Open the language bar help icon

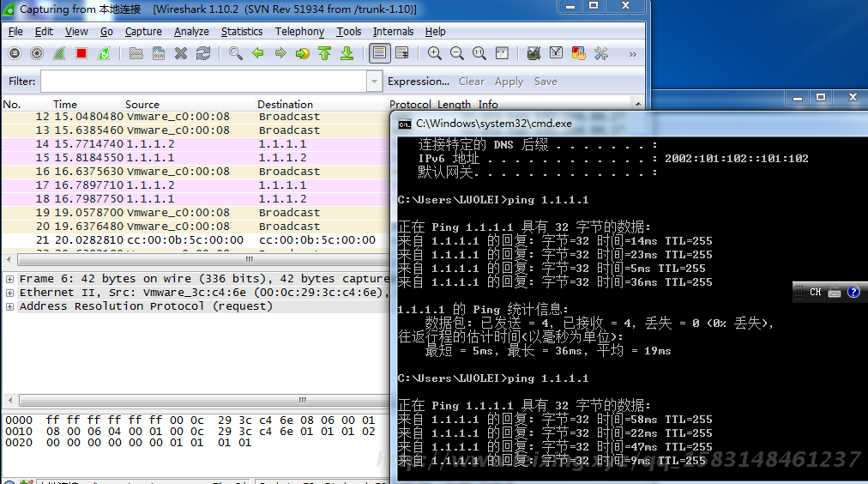point(853,292)
